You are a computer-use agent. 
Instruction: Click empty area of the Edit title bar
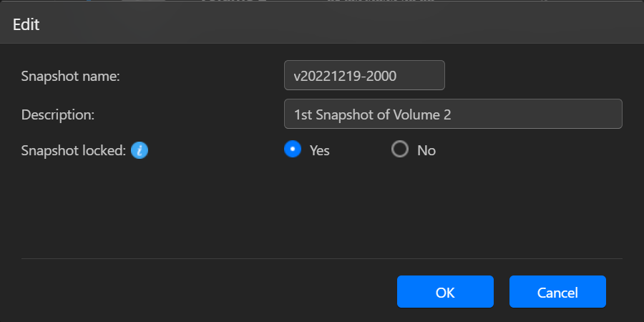pos(322,24)
